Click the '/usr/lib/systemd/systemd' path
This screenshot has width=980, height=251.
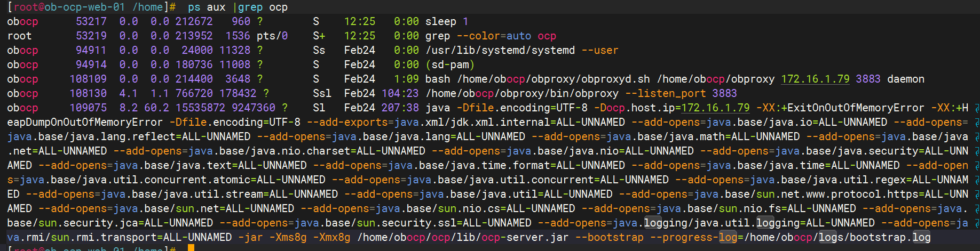coord(500,50)
